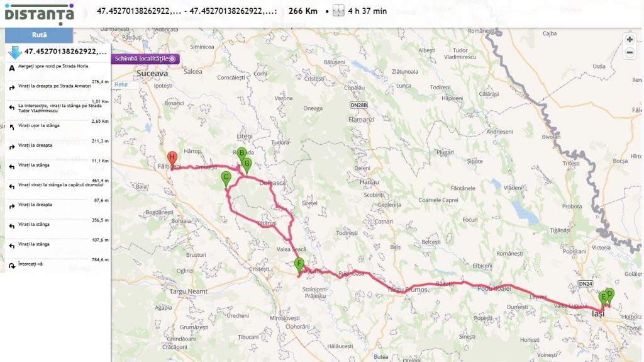This screenshot has height=362, width=644.
Task: Click the road map icon beside travel time
Action: (338, 11)
